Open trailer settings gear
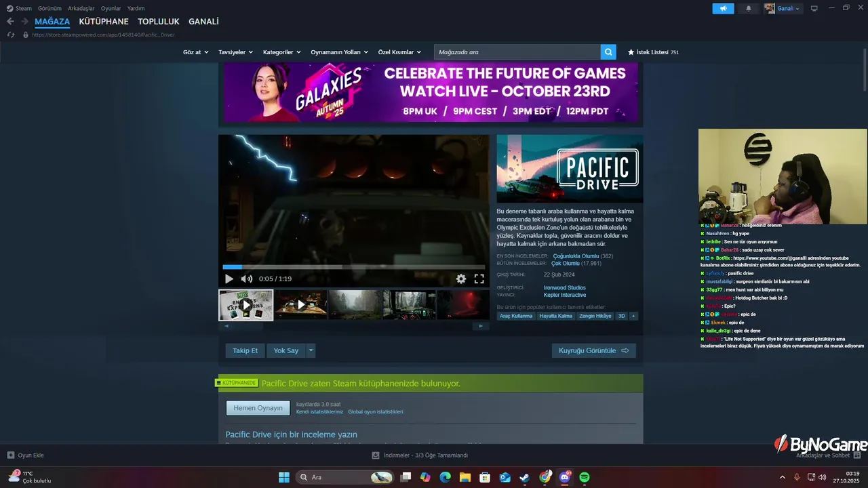The height and width of the screenshot is (488, 868). 461,279
